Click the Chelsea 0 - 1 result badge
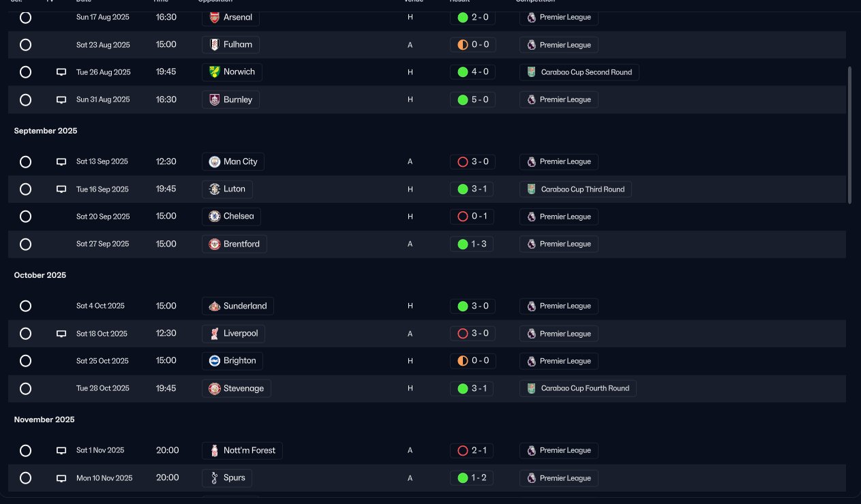Screen dimensions: 861x504 [472, 217]
